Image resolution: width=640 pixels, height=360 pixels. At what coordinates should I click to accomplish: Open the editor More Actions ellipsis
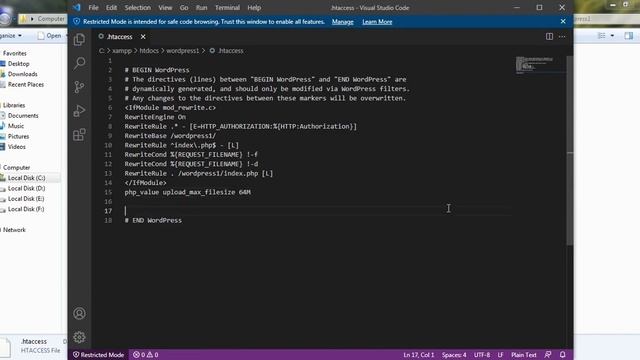click(562, 36)
